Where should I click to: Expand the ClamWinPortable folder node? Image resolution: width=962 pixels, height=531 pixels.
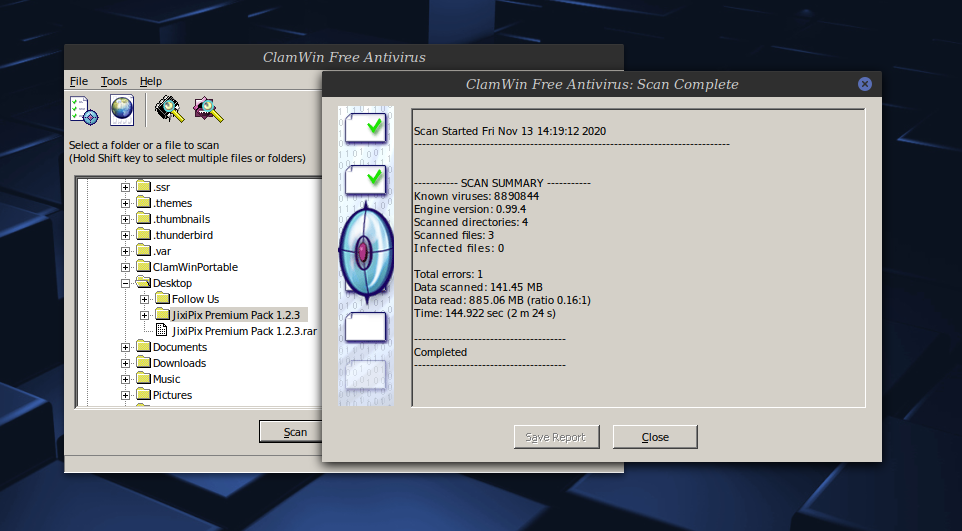pos(125,267)
